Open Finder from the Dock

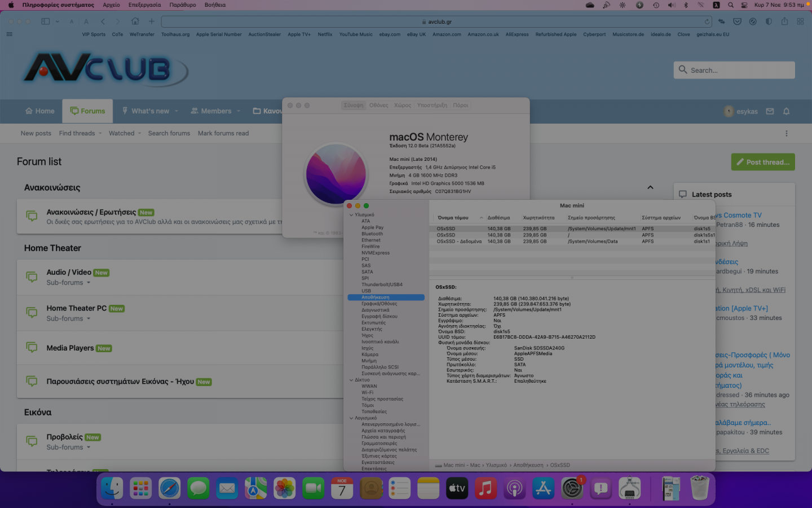(112, 488)
